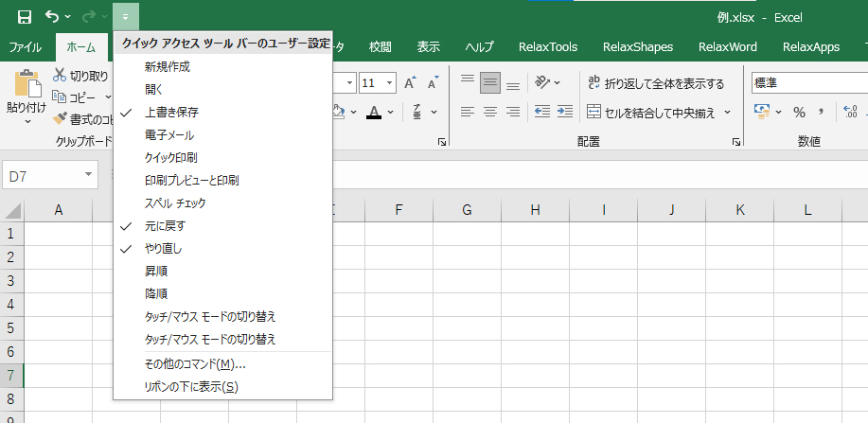Select row 3 header
Screen dimensions: 868x423
click(11, 281)
